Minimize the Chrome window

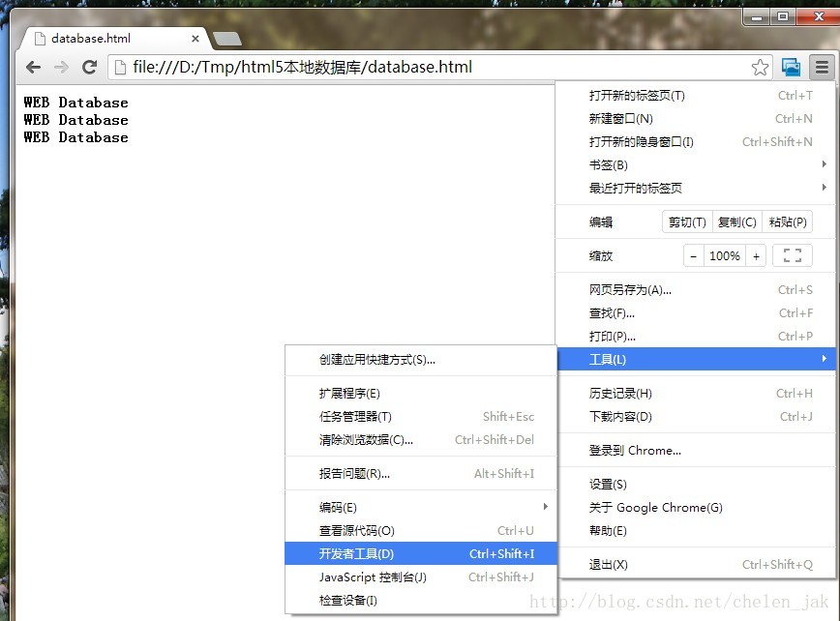[757, 17]
